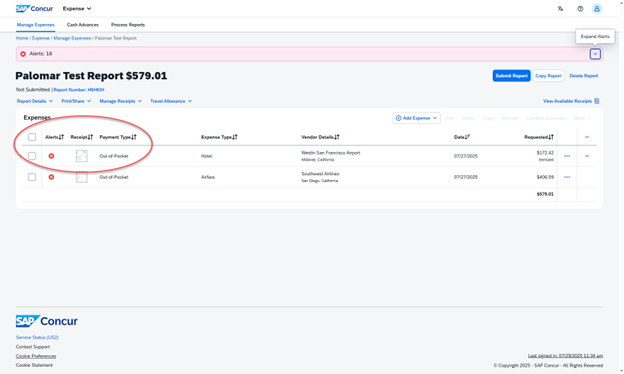Switch to the Process Reports tab
Screen dimensions: 624x374
point(128,25)
